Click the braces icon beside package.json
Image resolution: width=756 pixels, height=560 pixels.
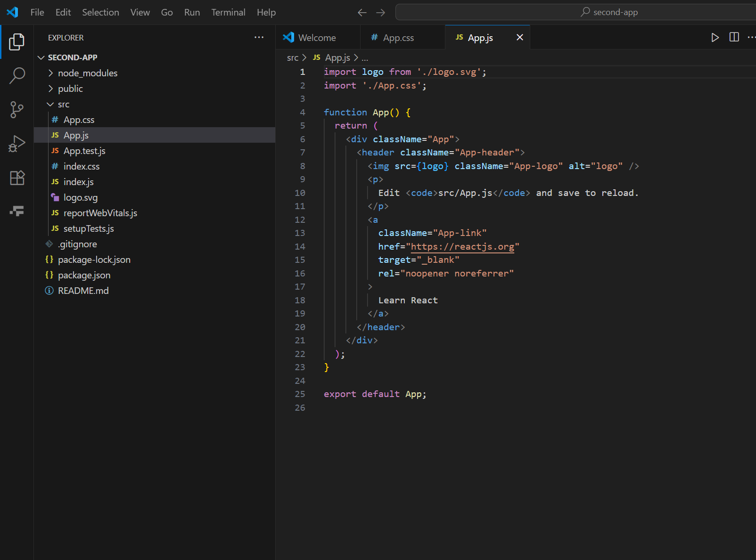point(49,275)
